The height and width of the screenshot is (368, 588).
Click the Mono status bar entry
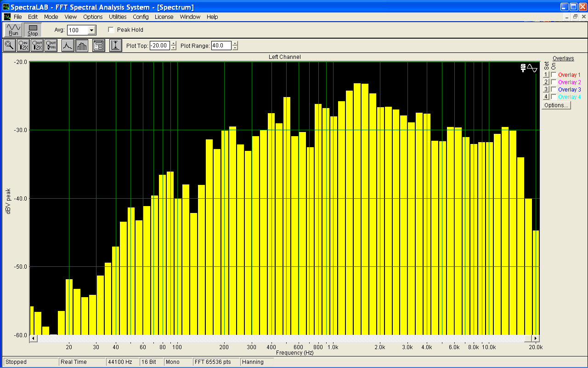178,362
